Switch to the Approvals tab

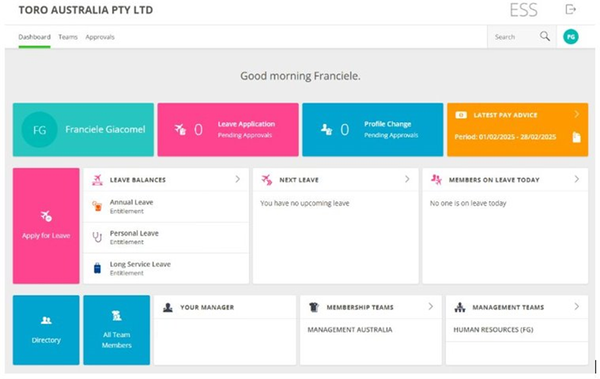click(x=100, y=37)
